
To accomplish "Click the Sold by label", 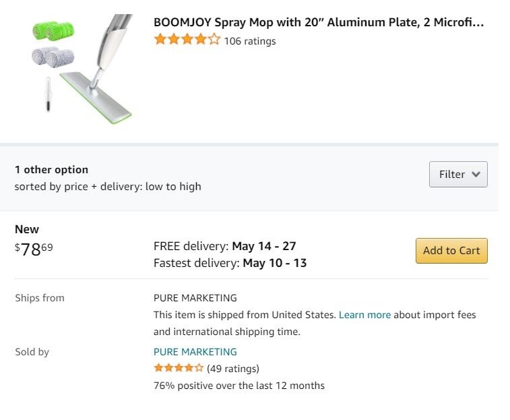I will coord(32,352).
